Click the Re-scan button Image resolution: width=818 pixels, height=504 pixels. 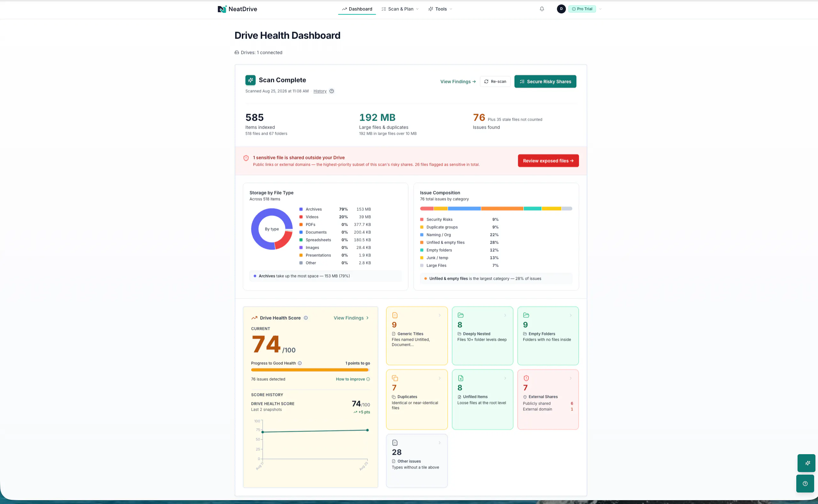495,82
